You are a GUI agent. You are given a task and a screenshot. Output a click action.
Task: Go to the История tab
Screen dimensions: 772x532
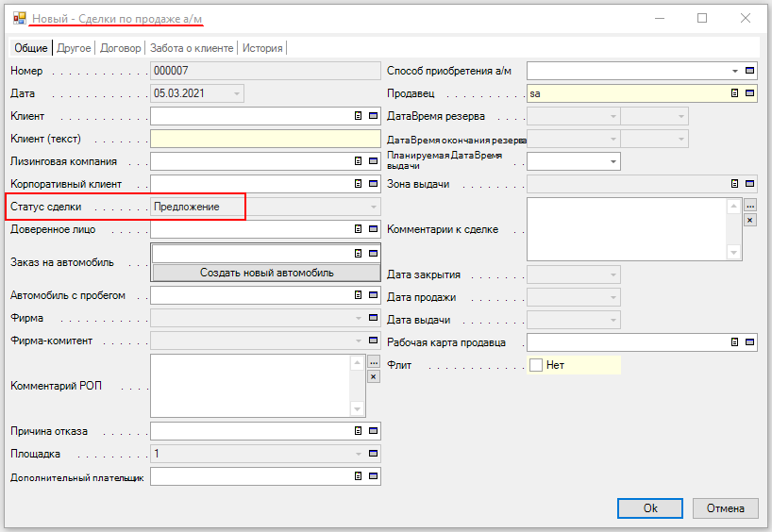tap(262, 48)
